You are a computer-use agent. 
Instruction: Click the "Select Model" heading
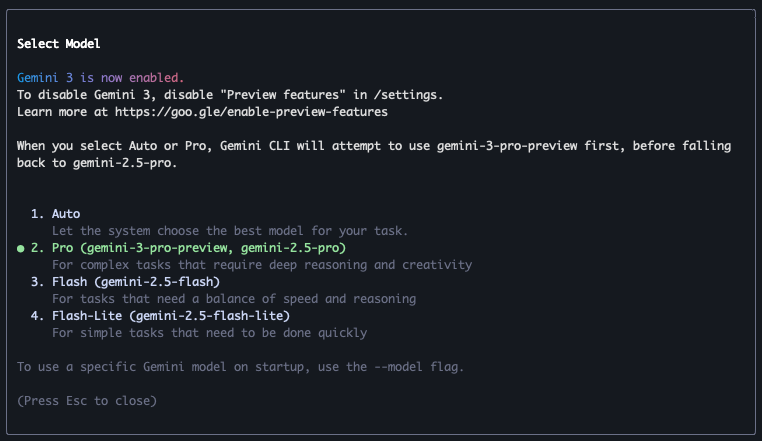59,44
